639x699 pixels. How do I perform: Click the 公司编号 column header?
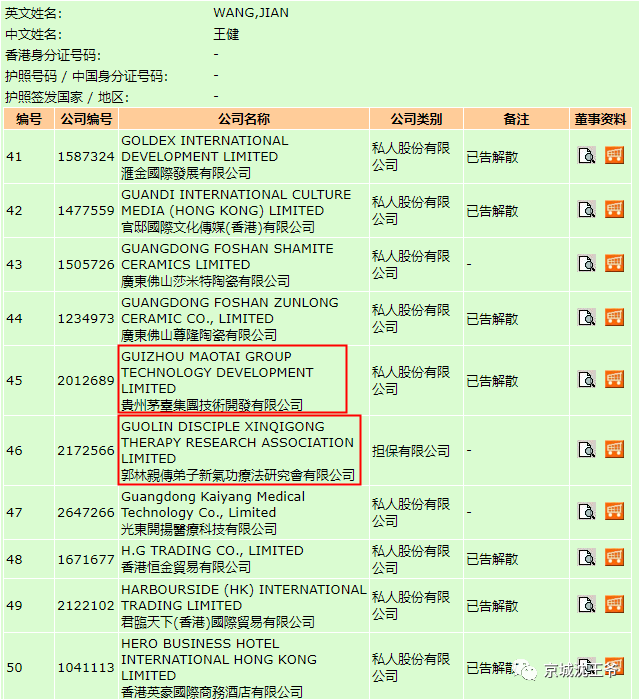[x=86, y=119]
